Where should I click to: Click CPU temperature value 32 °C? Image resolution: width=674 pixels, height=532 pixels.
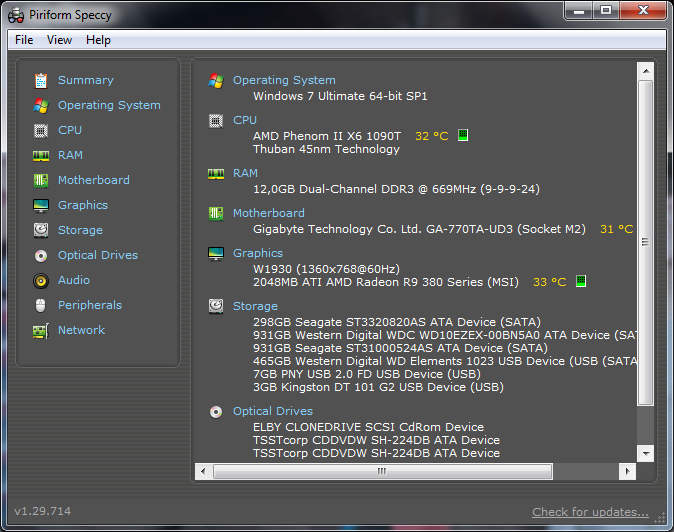(432, 136)
